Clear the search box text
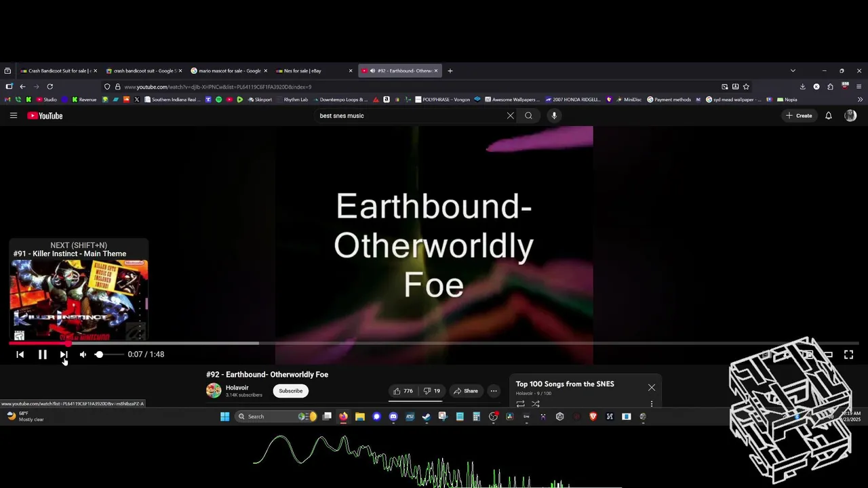 [x=511, y=116]
